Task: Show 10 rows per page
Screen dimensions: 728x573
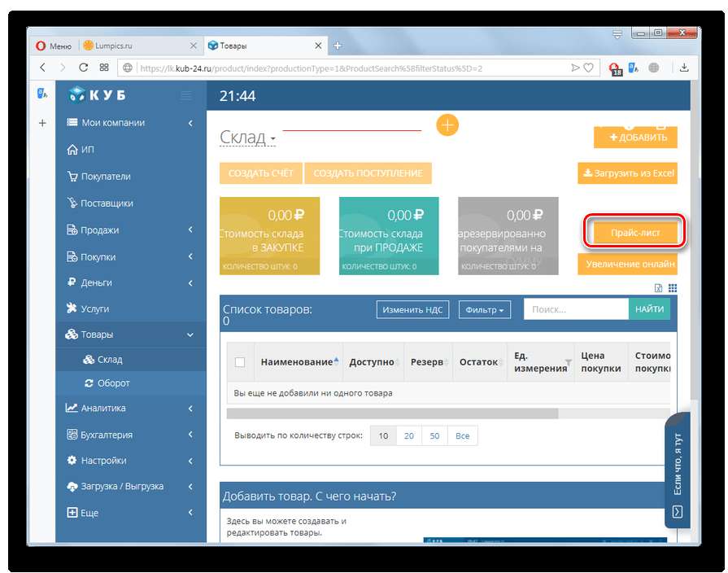Action: click(383, 436)
